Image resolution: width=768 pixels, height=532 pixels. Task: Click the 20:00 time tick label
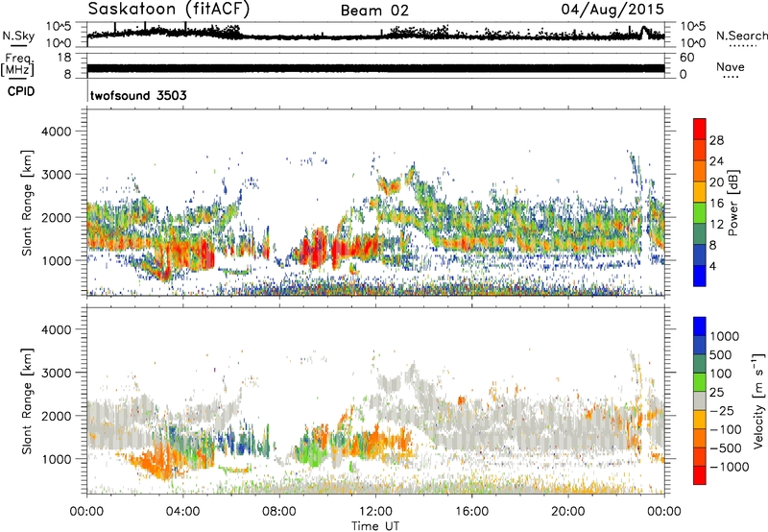[x=568, y=512]
